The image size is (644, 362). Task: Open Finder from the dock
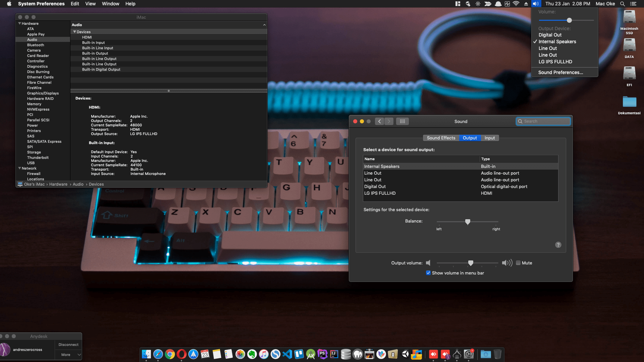146,354
